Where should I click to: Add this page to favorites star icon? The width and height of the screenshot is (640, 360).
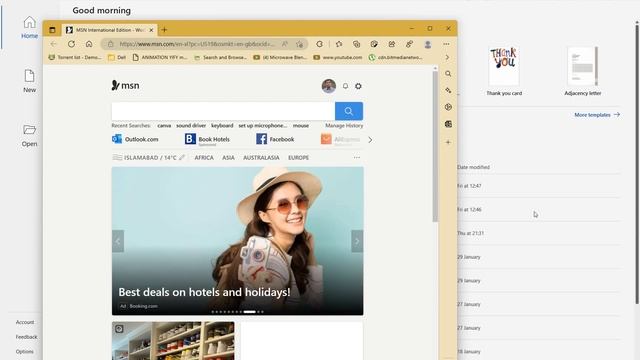(x=300, y=44)
